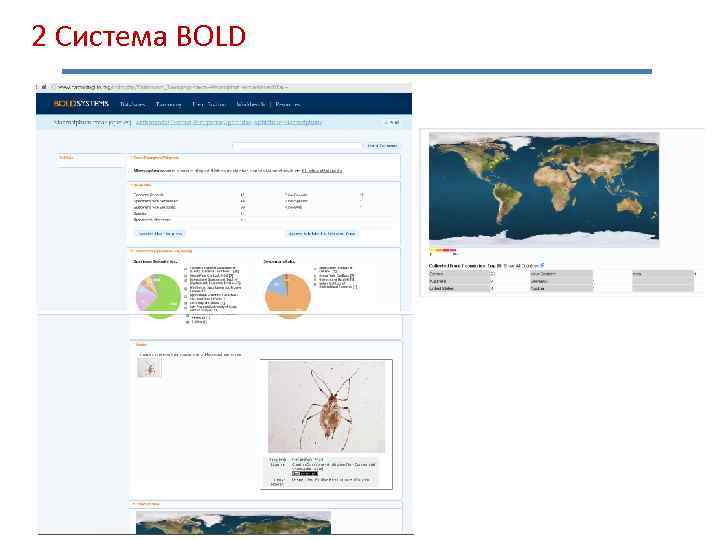Click the icon after Show All Countries
This screenshot has width=720, height=540.
click(x=542, y=265)
